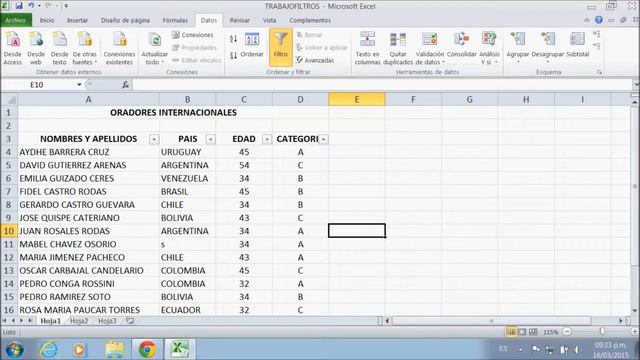The width and height of the screenshot is (640, 360).
Task: Click Volver a aplicar filter
Action: 322,48
